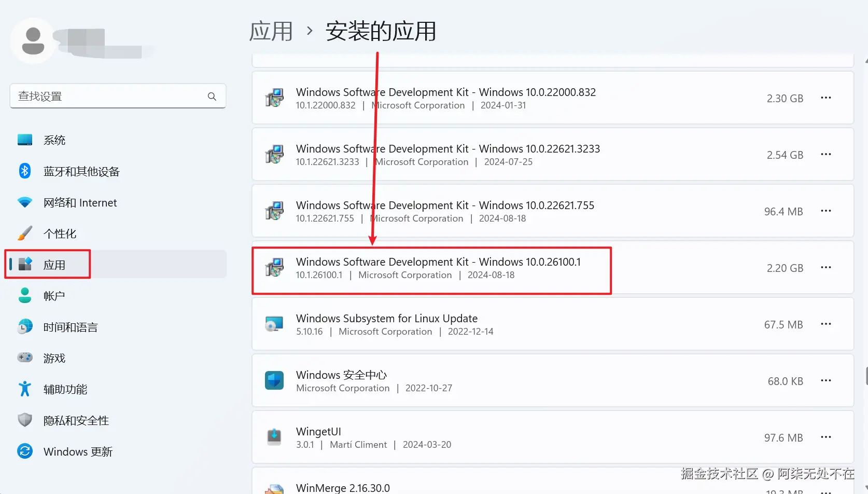The height and width of the screenshot is (494, 868).
Task: Click the shield 隐私和安全性 icon
Action: pos(25,420)
